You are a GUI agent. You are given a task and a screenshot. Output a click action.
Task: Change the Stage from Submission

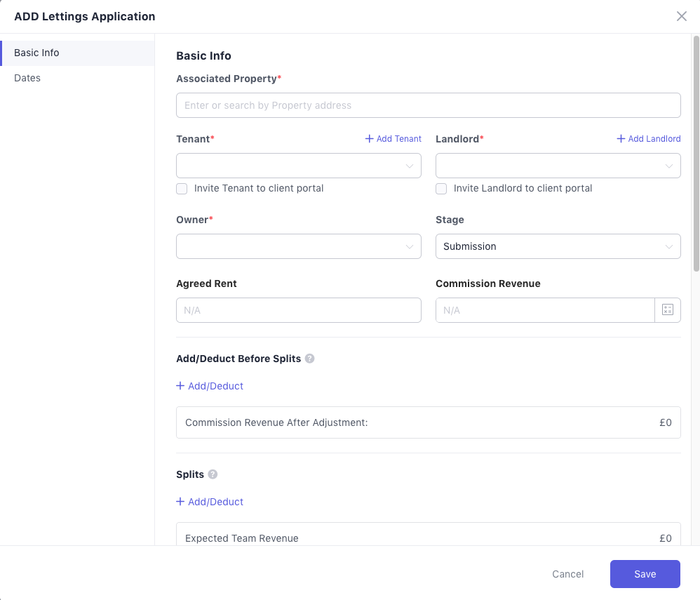click(558, 246)
